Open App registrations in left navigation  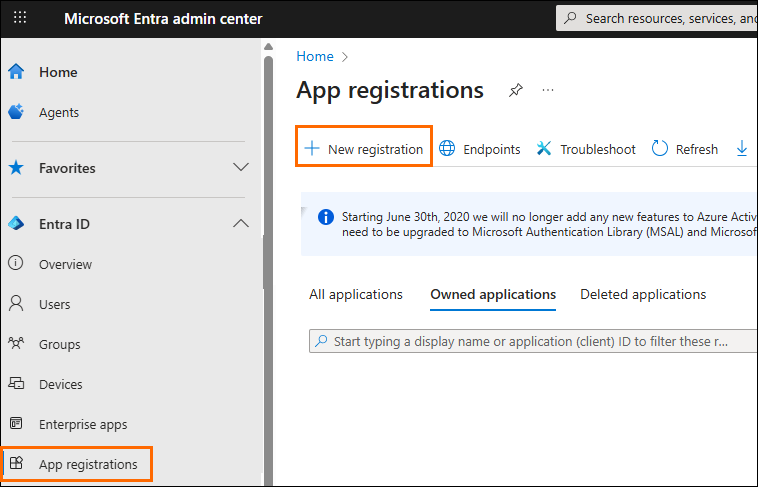pos(78,464)
